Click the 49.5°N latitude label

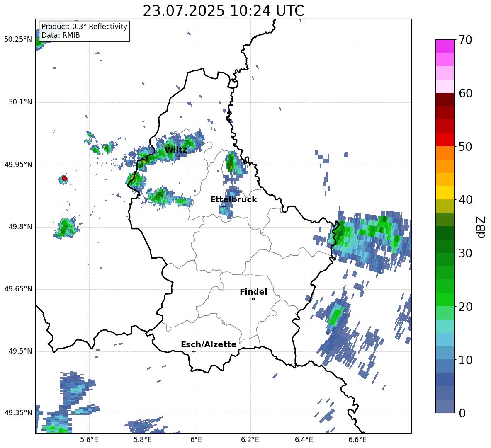tap(20, 351)
